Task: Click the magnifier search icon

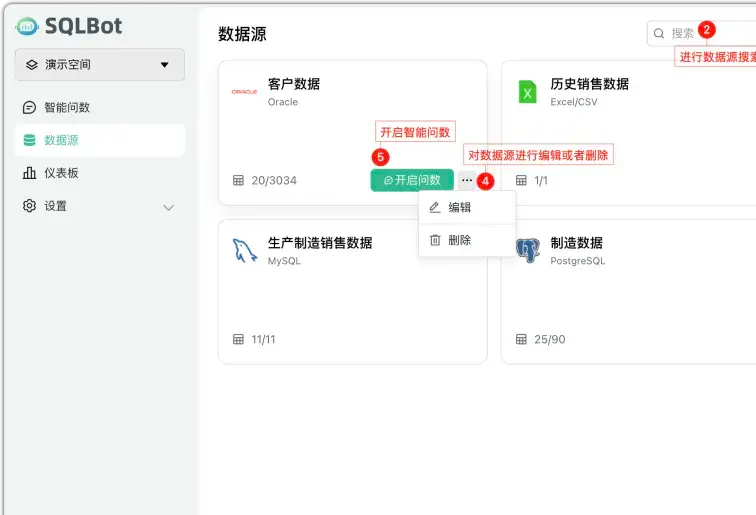Action: point(659,33)
